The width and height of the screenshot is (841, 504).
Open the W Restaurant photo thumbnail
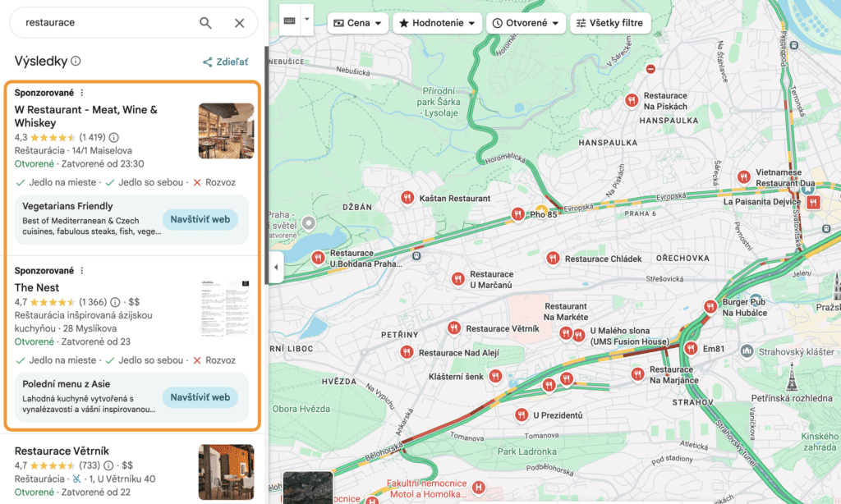pyautogui.click(x=226, y=131)
